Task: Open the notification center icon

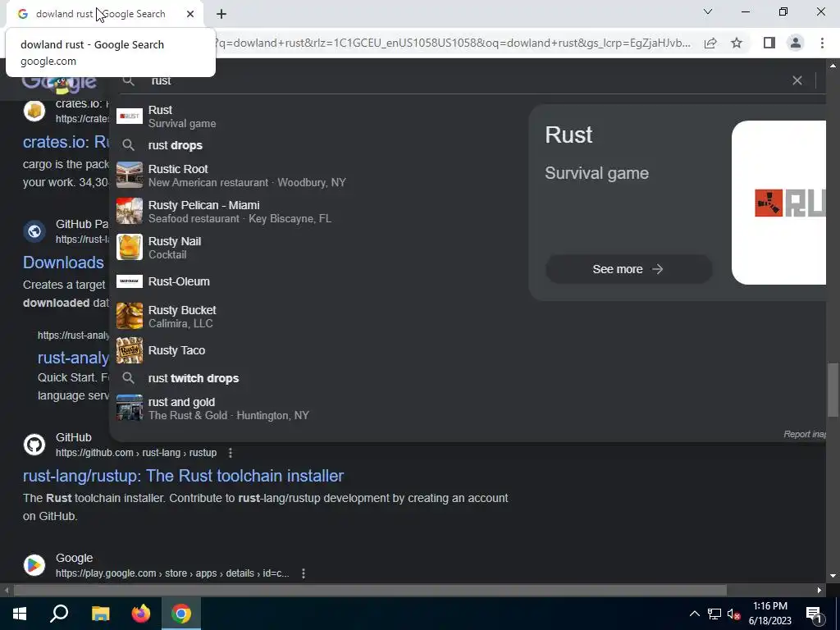Action: pyautogui.click(x=815, y=614)
